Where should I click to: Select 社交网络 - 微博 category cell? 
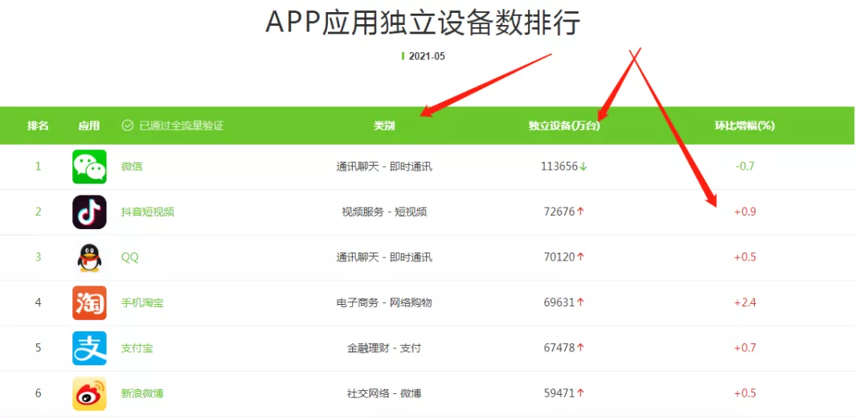(x=384, y=393)
